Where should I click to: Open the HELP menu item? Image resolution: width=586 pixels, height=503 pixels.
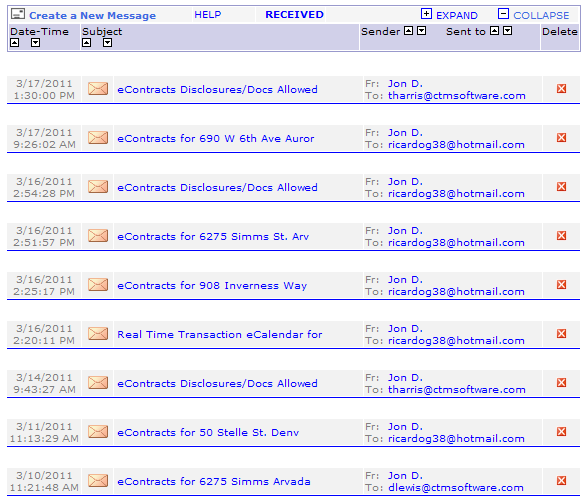pyautogui.click(x=208, y=15)
